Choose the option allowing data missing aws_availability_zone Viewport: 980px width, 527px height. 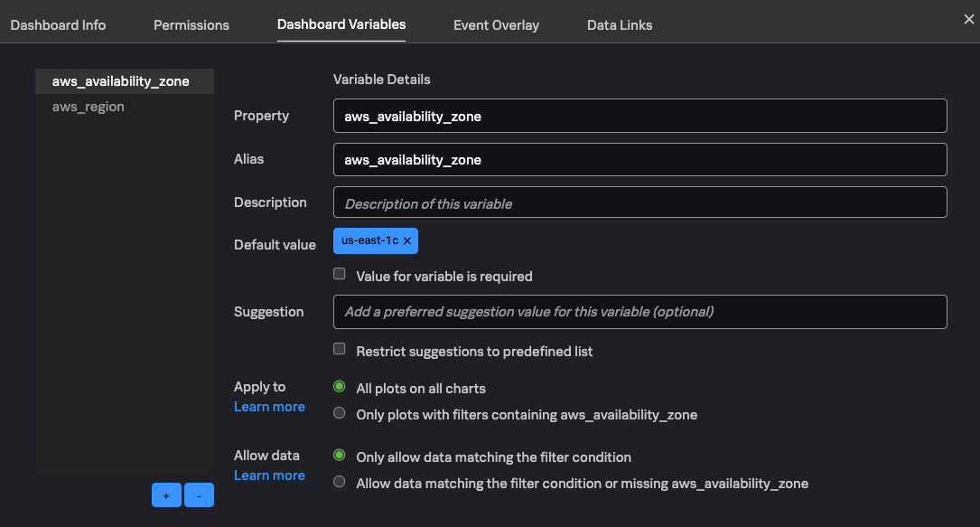pyautogui.click(x=339, y=481)
